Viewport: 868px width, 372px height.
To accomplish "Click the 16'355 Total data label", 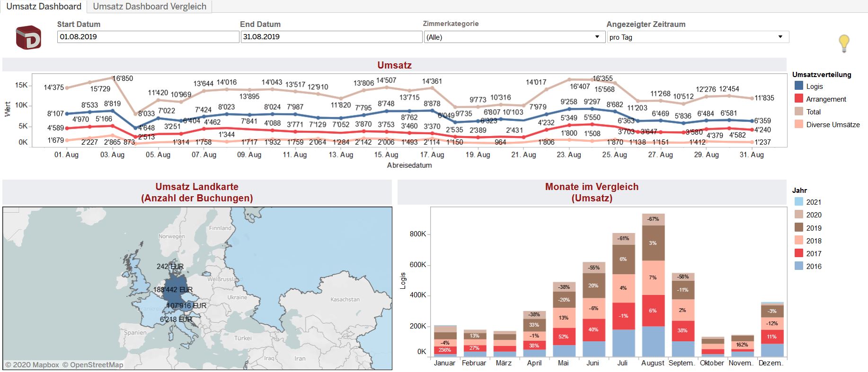I will pyautogui.click(x=602, y=78).
